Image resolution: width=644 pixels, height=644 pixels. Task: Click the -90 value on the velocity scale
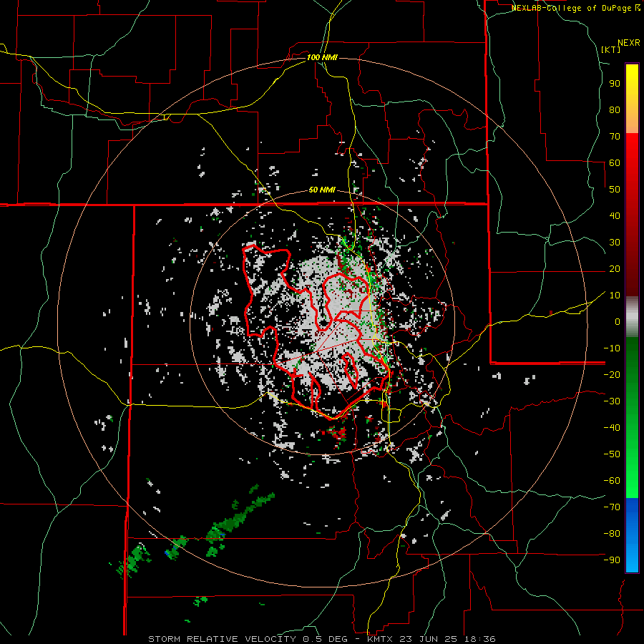pyautogui.click(x=612, y=560)
